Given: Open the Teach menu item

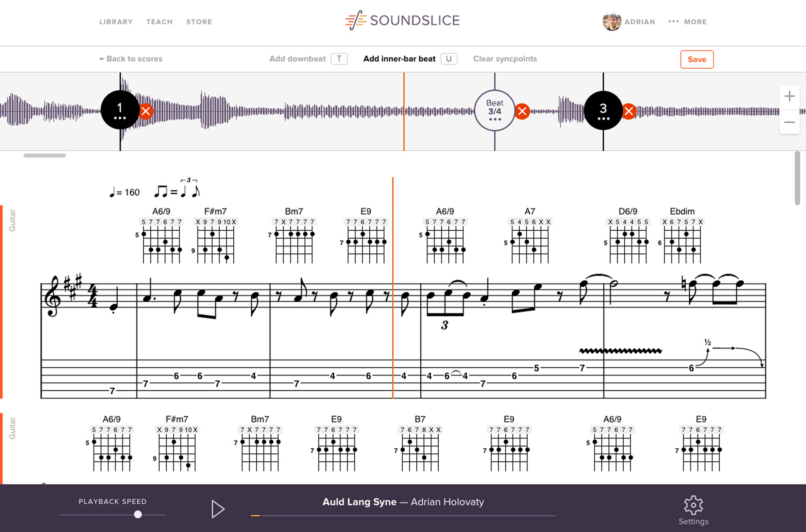Looking at the screenshot, I should coord(160,22).
